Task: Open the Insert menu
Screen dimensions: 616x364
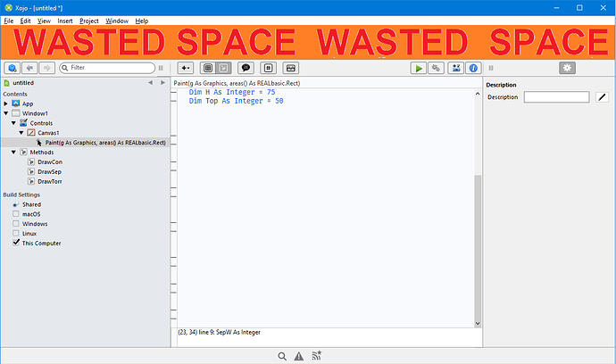Action: (x=65, y=21)
